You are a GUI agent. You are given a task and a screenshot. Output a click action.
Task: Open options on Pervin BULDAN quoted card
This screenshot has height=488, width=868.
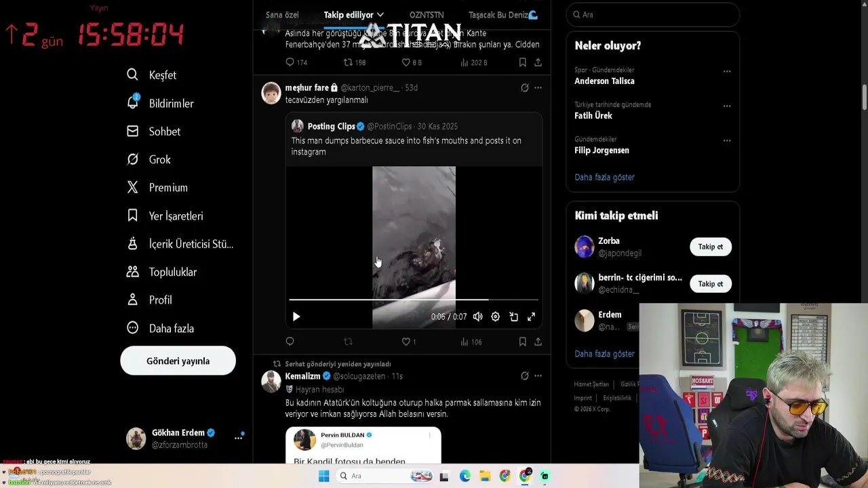click(430, 436)
